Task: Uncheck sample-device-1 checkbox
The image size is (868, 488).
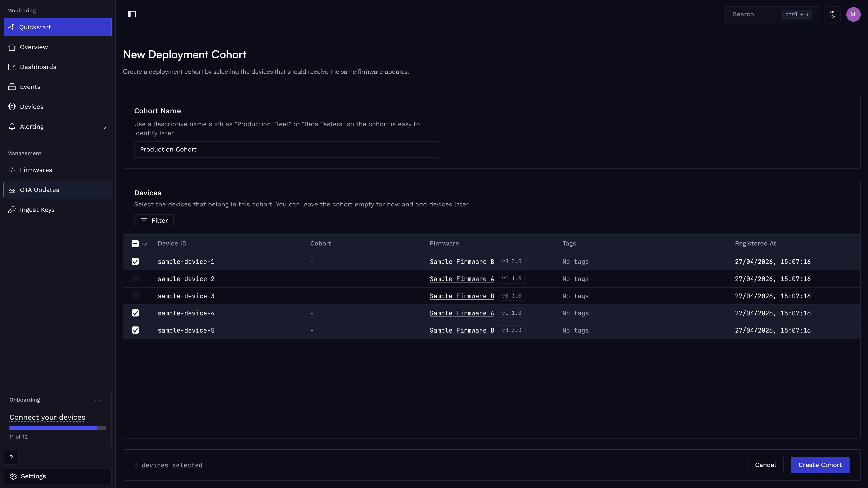Action: pyautogui.click(x=135, y=262)
